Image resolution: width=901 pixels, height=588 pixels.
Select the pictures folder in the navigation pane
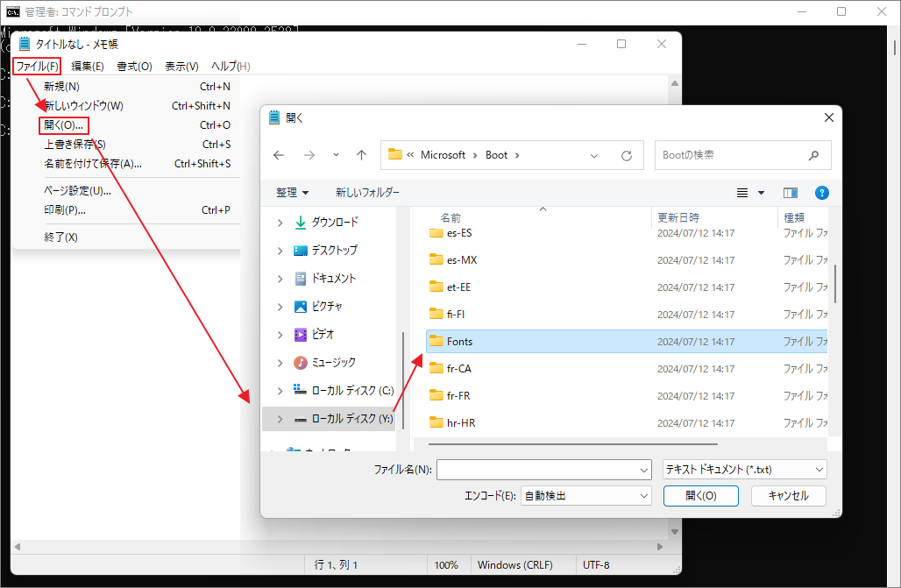tap(327, 307)
